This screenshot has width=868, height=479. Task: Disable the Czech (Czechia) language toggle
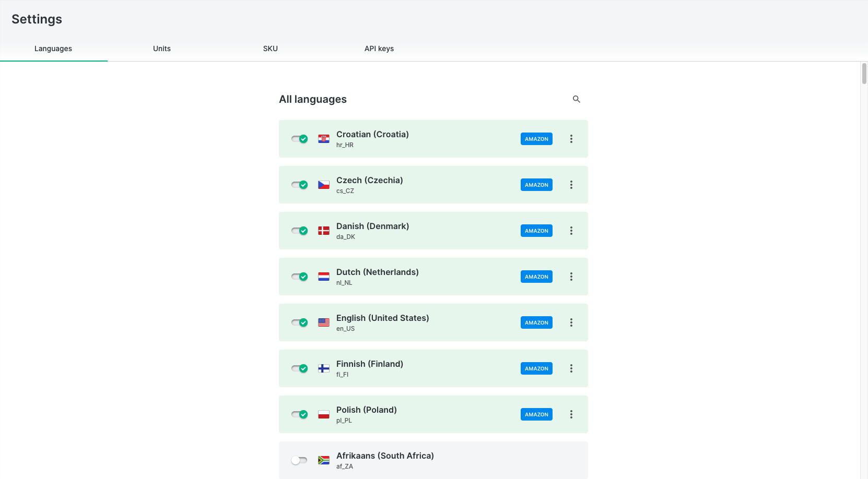coord(299,185)
